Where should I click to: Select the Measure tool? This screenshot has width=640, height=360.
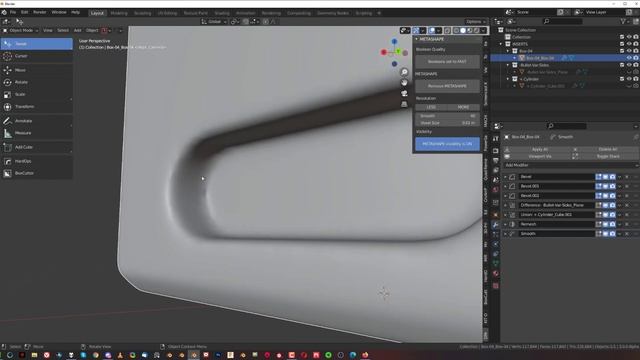37,133
